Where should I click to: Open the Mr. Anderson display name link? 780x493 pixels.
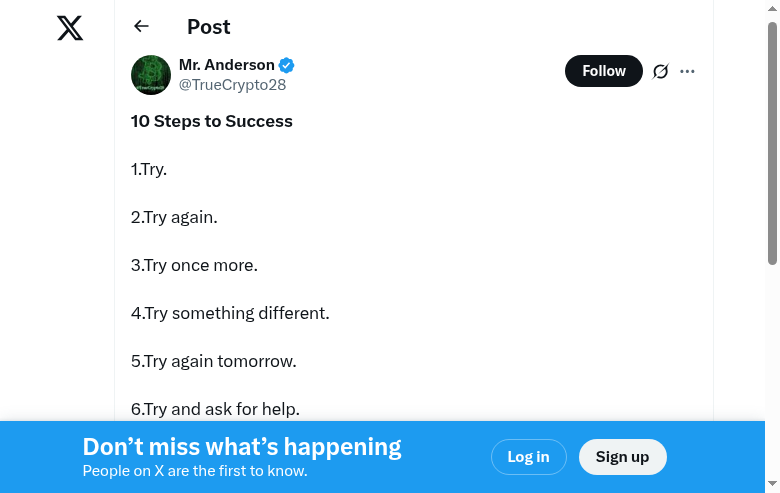click(x=226, y=65)
